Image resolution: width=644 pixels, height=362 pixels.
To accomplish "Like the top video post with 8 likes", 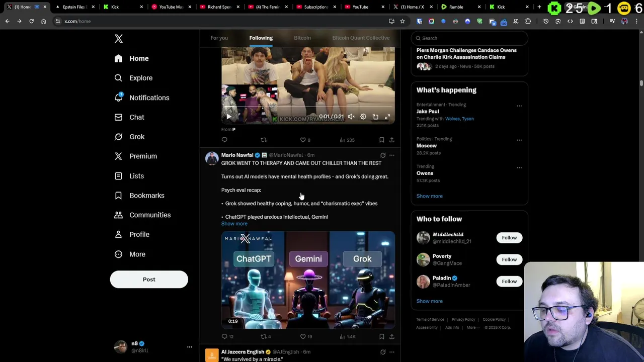I will point(305,140).
